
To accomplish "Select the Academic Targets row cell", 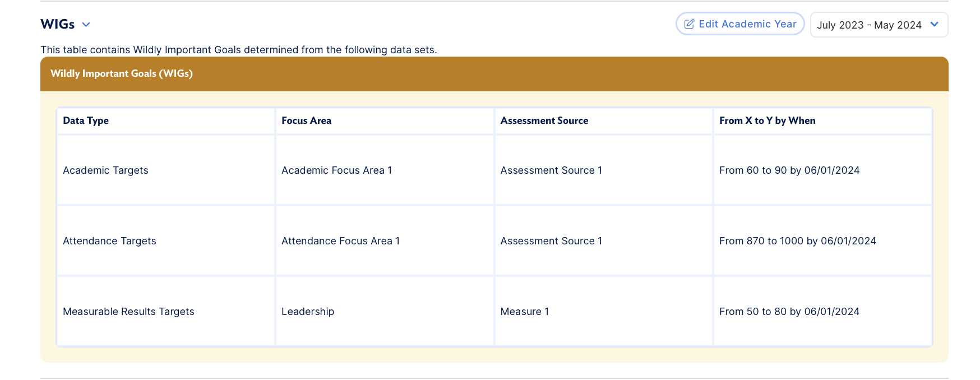I will coord(105,170).
